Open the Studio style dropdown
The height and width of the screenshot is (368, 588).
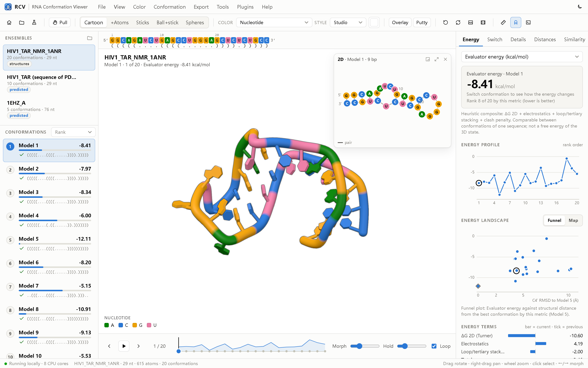pyautogui.click(x=348, y=22)
